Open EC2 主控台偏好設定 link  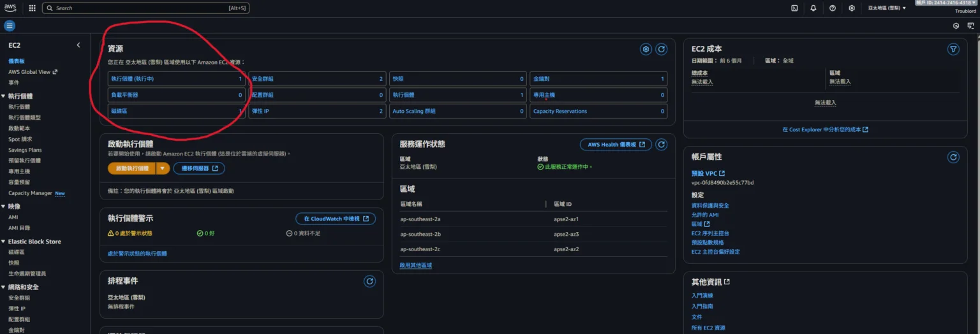716,252
